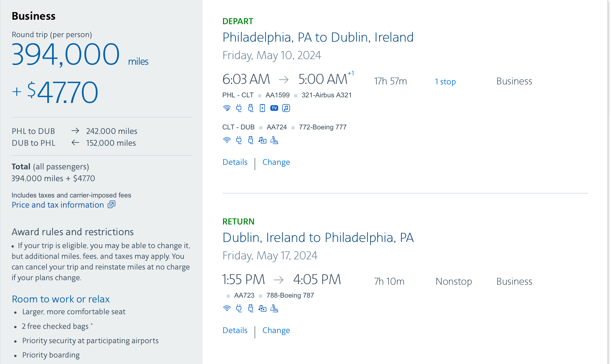Click the "1 stop" link on departing flight
Screen dimensions: 611x364
[x=445, y=82]
